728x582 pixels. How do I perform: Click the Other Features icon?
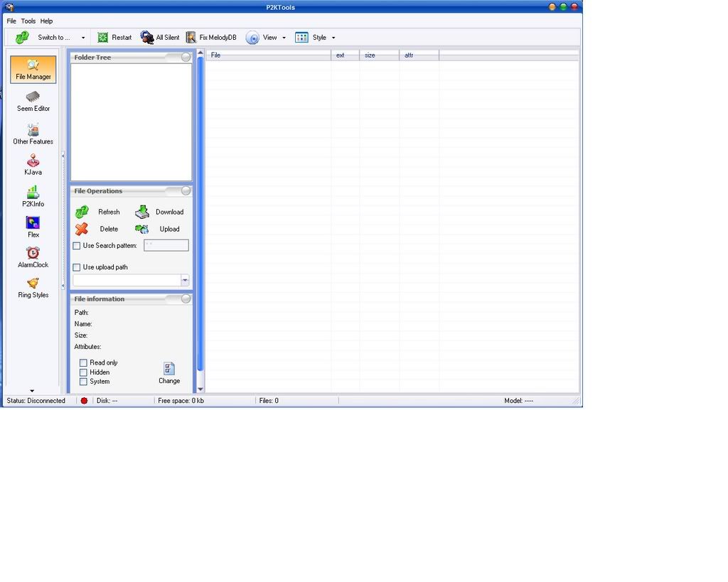point(33,130)
